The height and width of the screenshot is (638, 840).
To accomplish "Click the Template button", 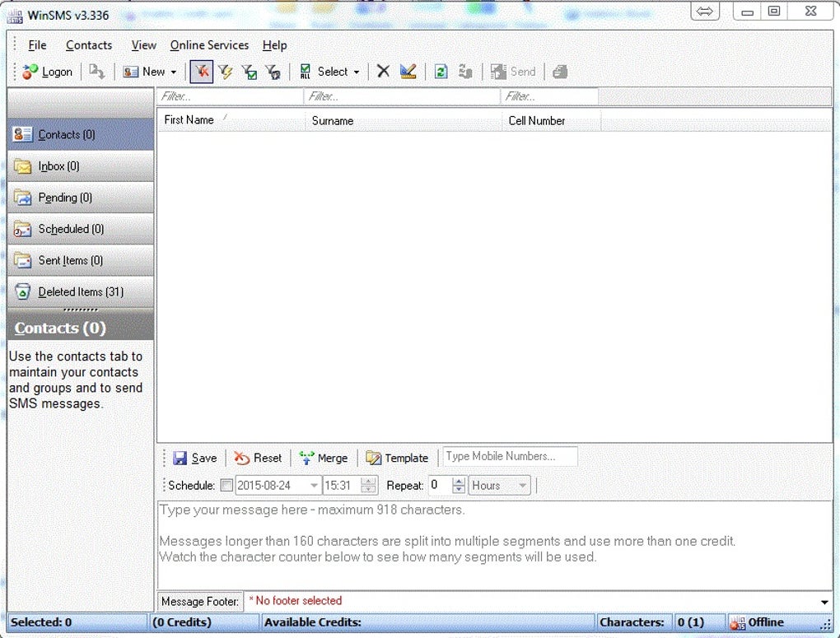I will [397, 458].
